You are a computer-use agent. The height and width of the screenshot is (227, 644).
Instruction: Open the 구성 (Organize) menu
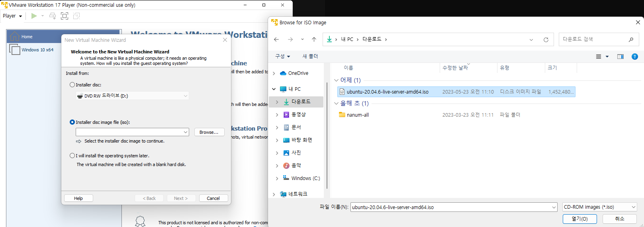coord(283,57)
